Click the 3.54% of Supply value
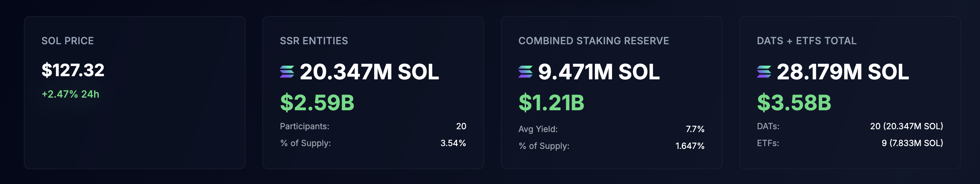 pyautogui.click(x=453, y=143)
